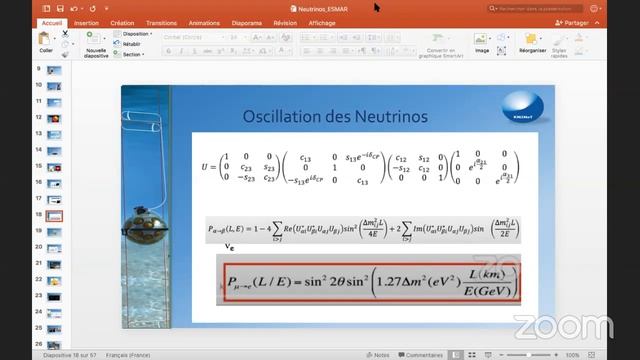Clear formatting with the eraser A icon
This screenshot has width=640, height=360.
pyautogui.click(x=286, y=37)
